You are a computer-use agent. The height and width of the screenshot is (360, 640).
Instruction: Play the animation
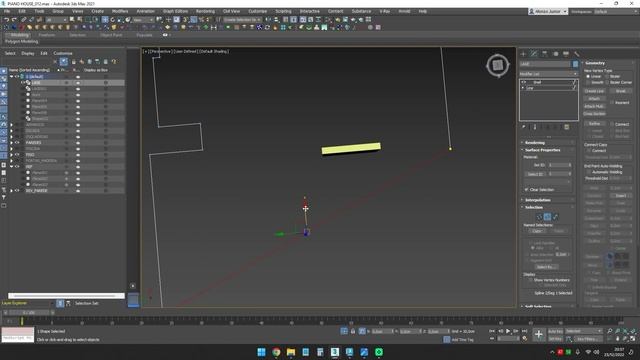point(508,331)
